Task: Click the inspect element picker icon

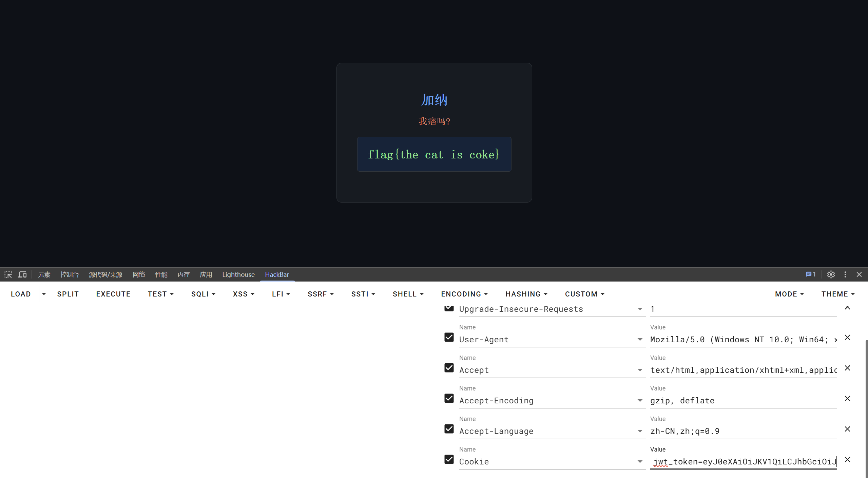Action: (8, 274)
